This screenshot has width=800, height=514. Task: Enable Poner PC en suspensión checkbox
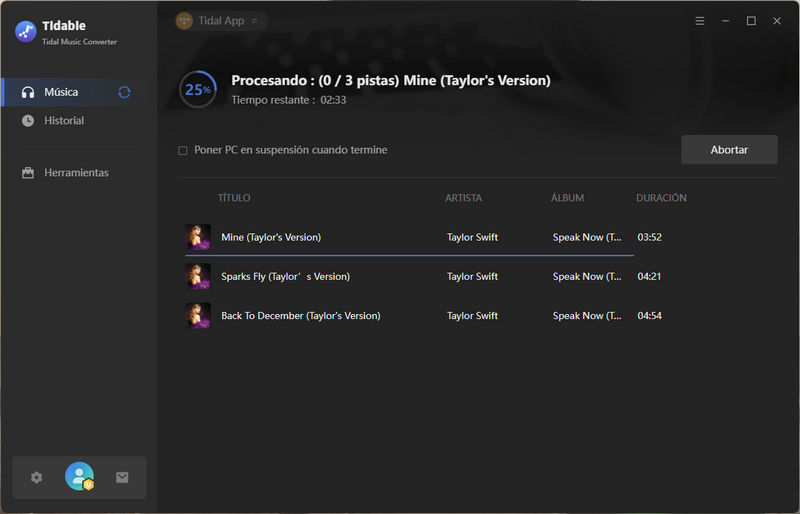coord(183,150)
